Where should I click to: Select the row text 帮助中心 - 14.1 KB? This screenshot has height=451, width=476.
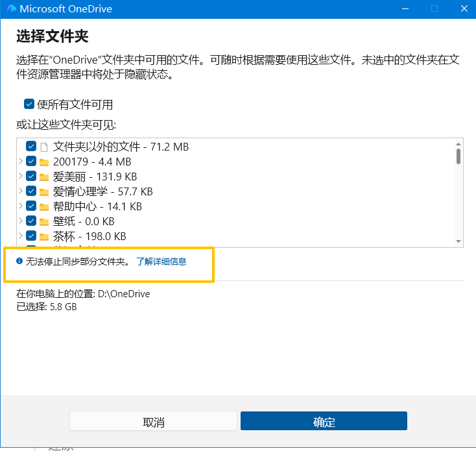(x=97, y=206)
